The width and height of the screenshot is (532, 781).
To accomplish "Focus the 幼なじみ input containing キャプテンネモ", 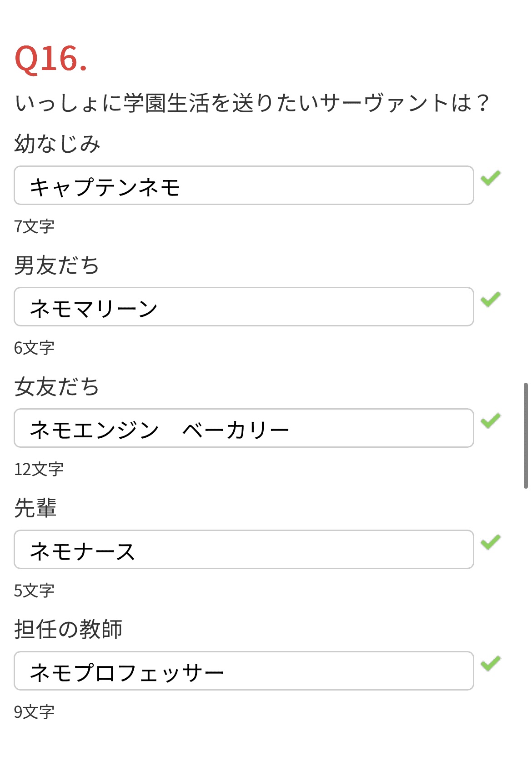I will pyautogui.click(x=244, y=185).
